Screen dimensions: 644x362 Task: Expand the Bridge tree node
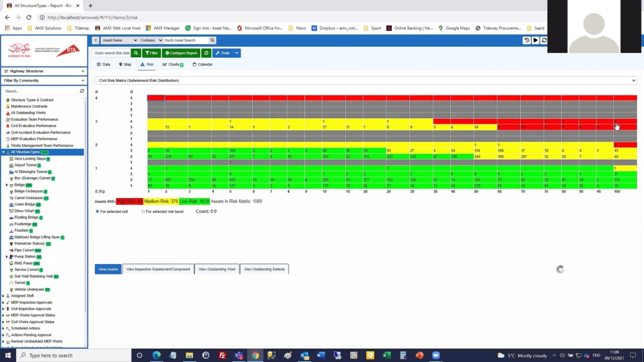pos(7,185)
